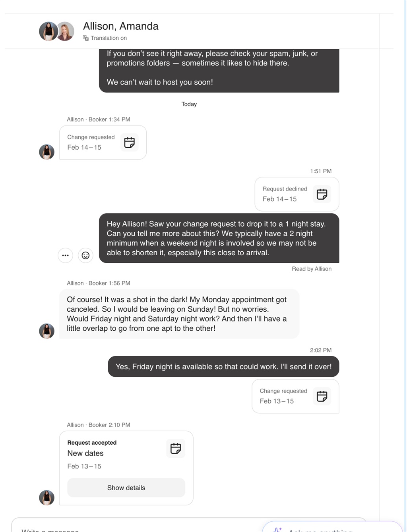Open the Request declined Feb 14–15 card
The width and height of the screenshot is (407, 532).
[285, 194]
